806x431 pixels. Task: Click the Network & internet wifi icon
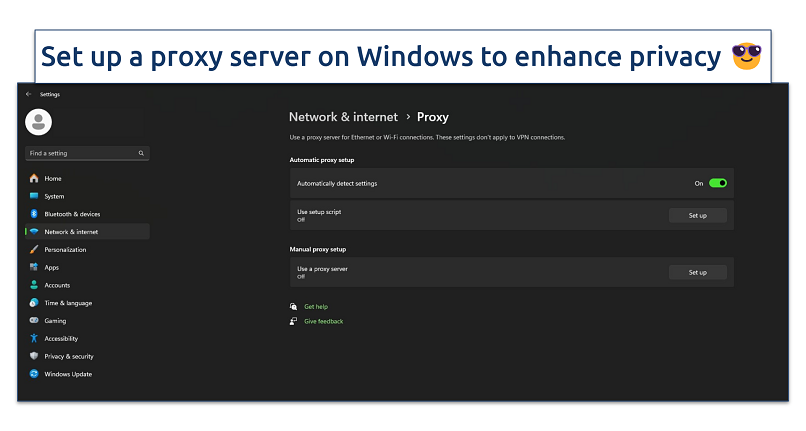coord(34,232)
